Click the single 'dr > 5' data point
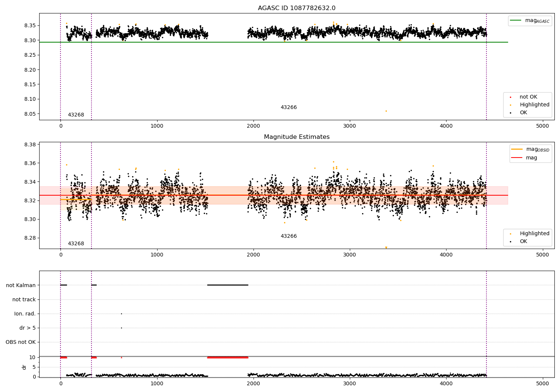This screenshot has height=392, width=560. point(121,328)
